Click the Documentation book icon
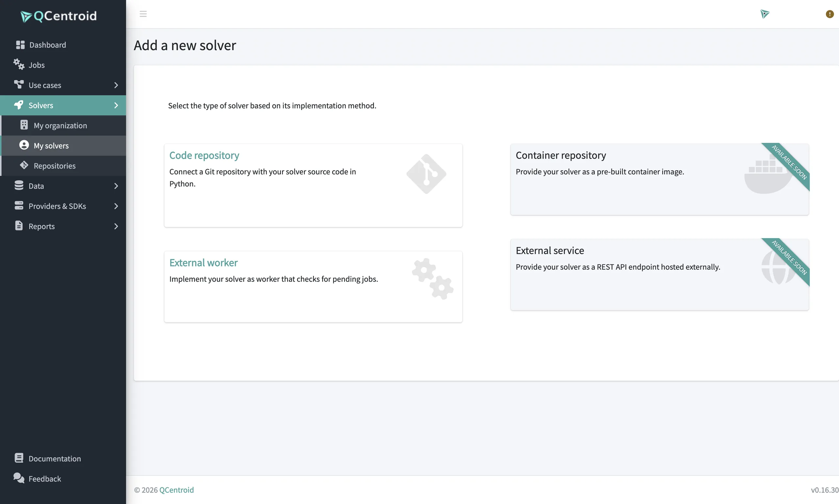839x504 pixels. (19, 458)
